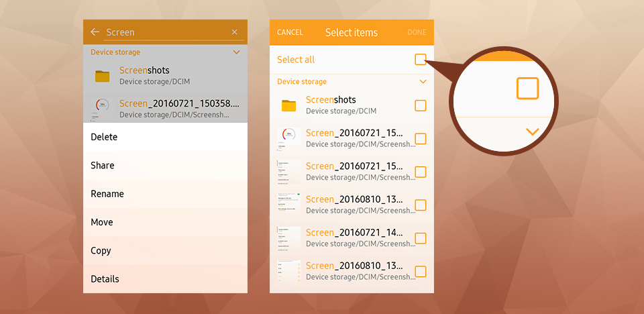The width and height of the screenshot is (644, 314).
Task: Click the Screen_20160721_150358 thumbnail in left panel
Action: tap(102, 108)
